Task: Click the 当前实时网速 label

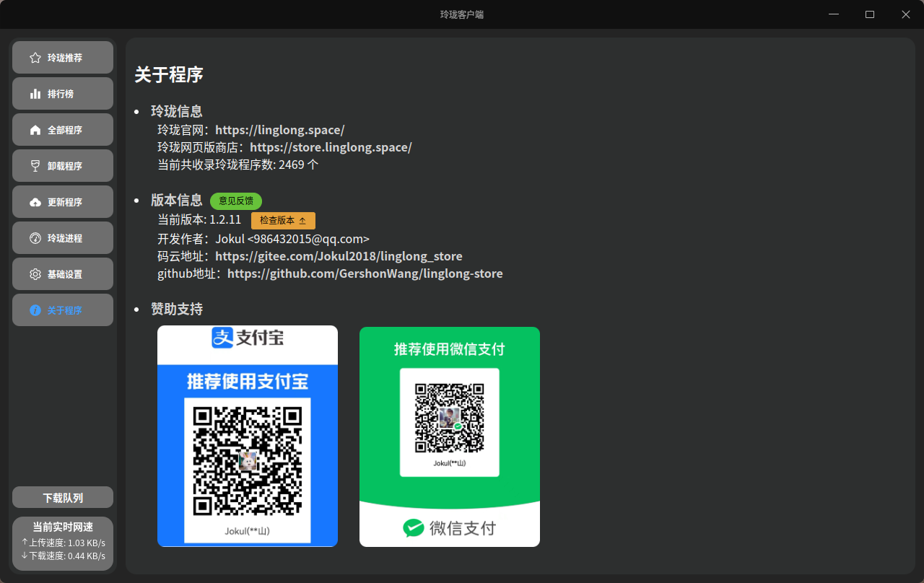Action: [x=63, y=527]
